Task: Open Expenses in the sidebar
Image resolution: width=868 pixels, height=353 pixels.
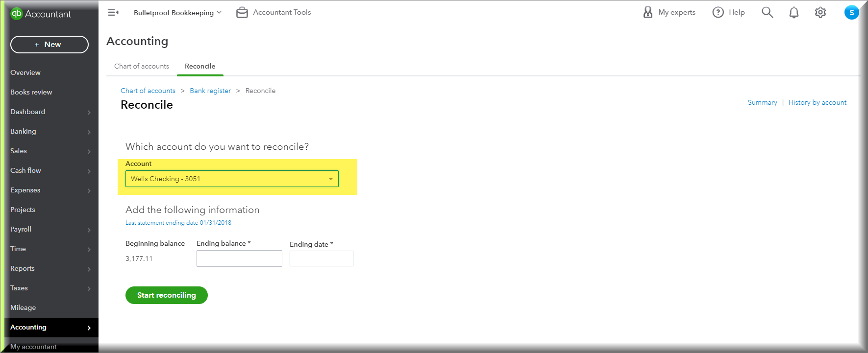Action: [25, 190]
